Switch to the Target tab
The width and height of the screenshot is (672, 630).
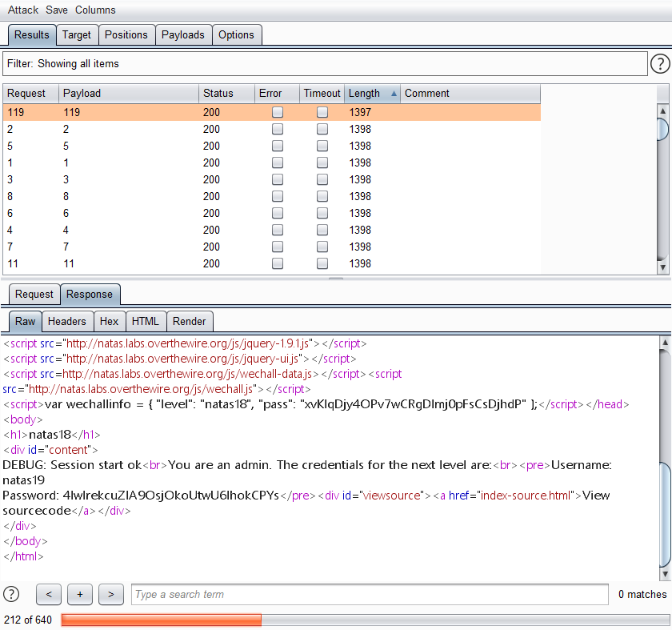[77, 34]
